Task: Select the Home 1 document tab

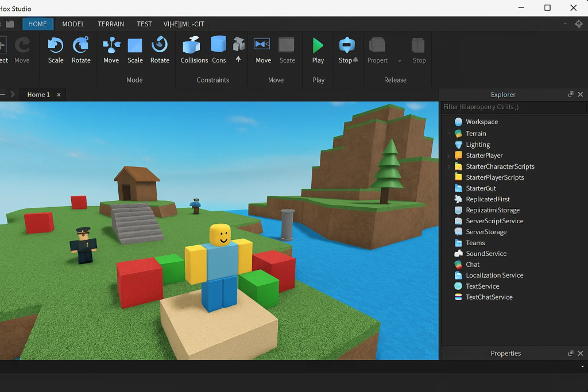Action: point(38,95)
